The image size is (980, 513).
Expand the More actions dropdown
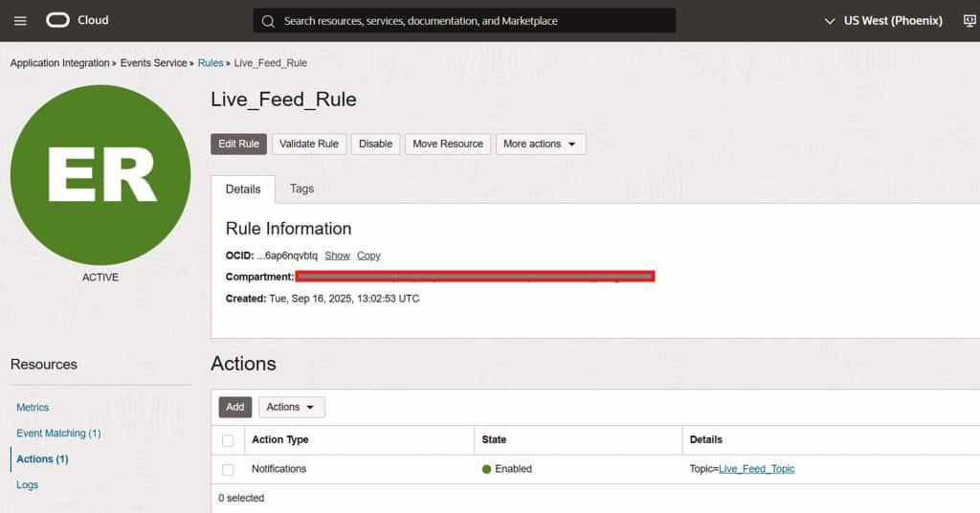[x=541, y=144]
